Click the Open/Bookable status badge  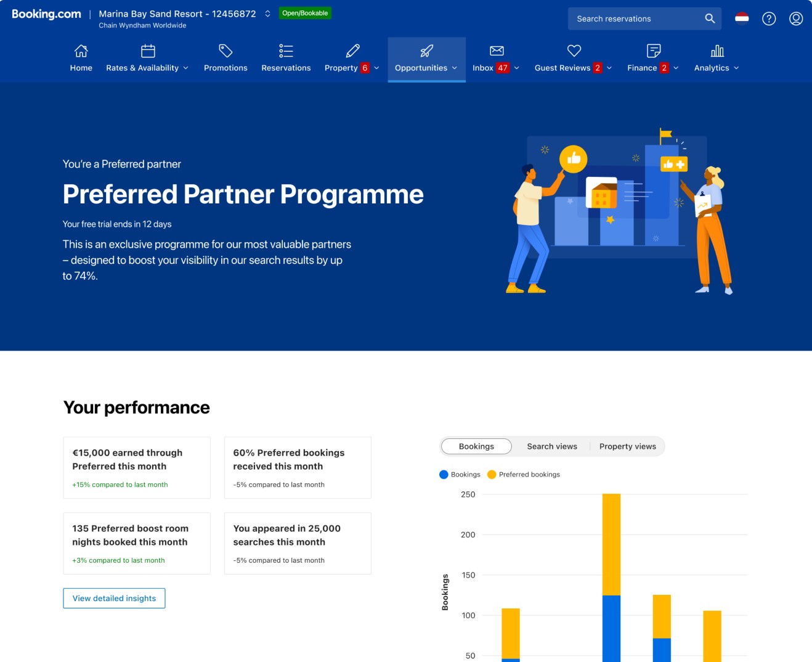click(305, 13)
